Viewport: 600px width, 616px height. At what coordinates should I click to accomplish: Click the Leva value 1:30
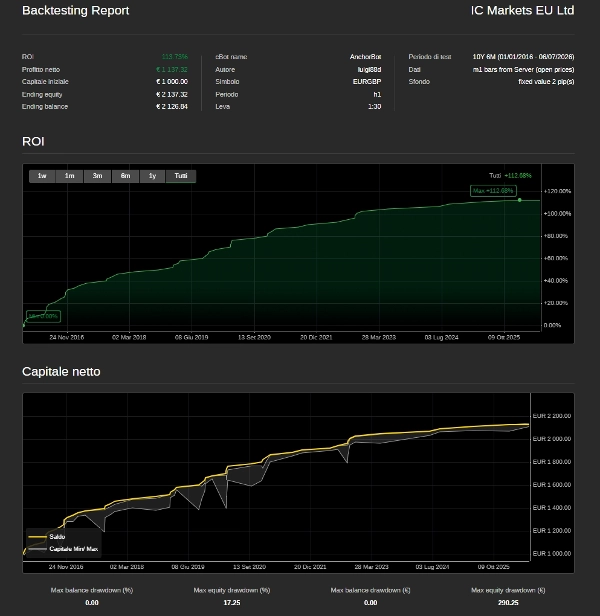pyautogui.click(x=374, y=107)
